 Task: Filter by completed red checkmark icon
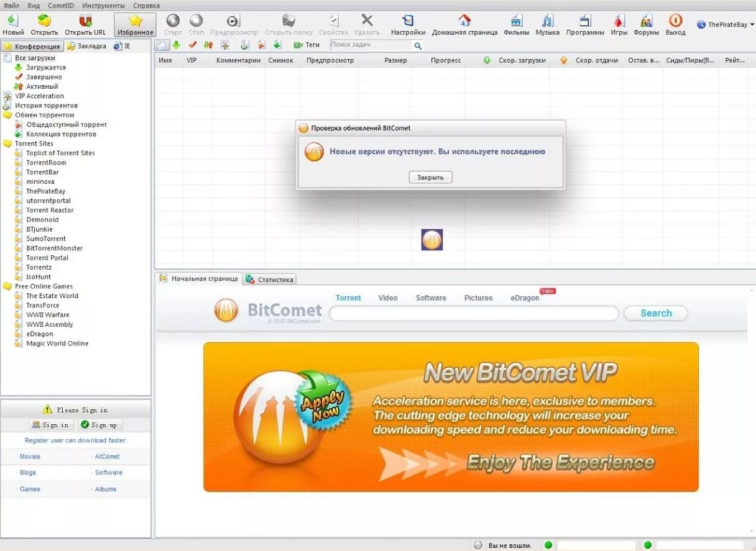[x=193, y=45]
